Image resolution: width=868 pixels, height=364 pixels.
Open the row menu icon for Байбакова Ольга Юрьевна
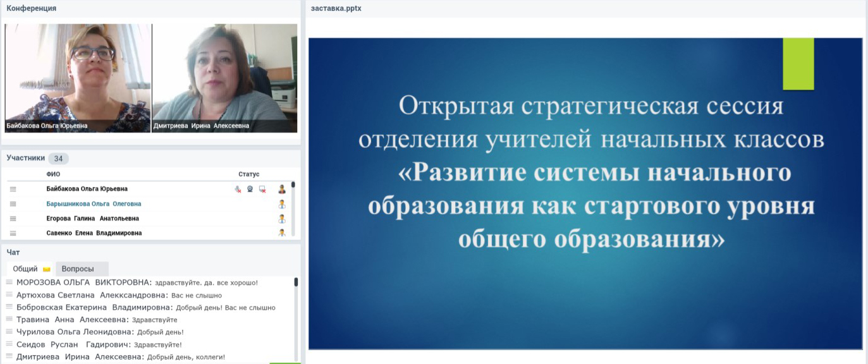pos(13,189)
